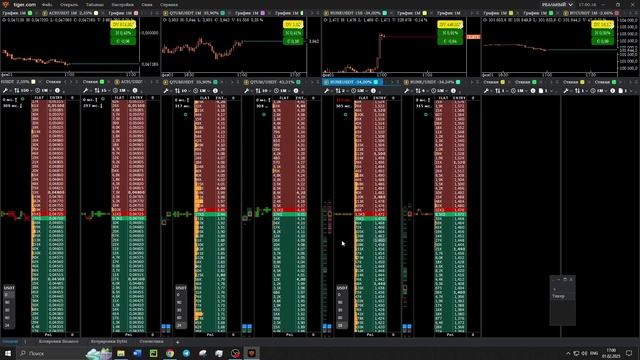Open wrench settings in the QTUM/USDT 43,21% order book

pyautogui.click(x=247, y=91)
